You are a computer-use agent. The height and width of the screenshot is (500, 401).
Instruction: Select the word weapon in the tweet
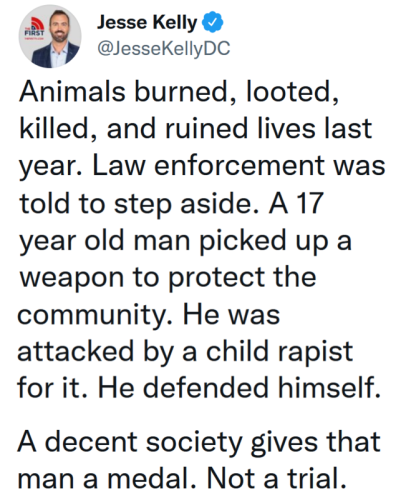pos(72,279)
